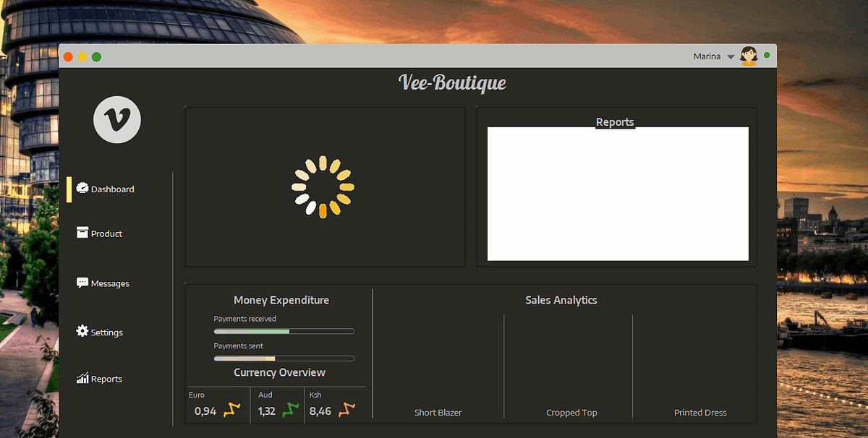Open the Marina user dropdown
The image size is (868, 438).
coord(729,56)
